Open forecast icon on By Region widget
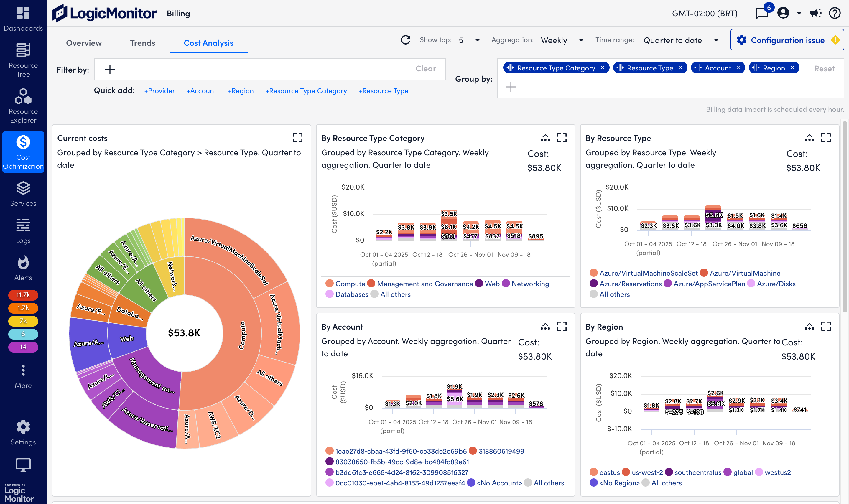Image resolution: width=849 pixels, height=504 pixels. click(x=809, y=326)
